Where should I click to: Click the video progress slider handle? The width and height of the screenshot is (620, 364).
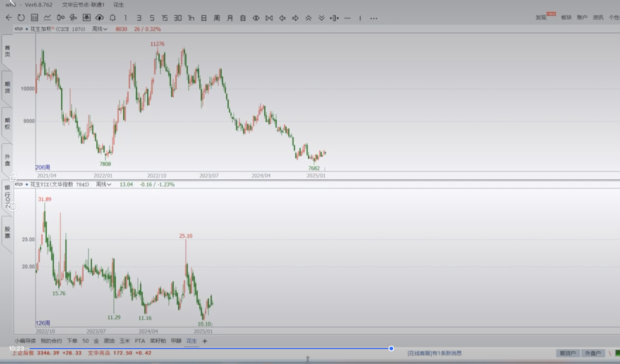tap(391, 348)
